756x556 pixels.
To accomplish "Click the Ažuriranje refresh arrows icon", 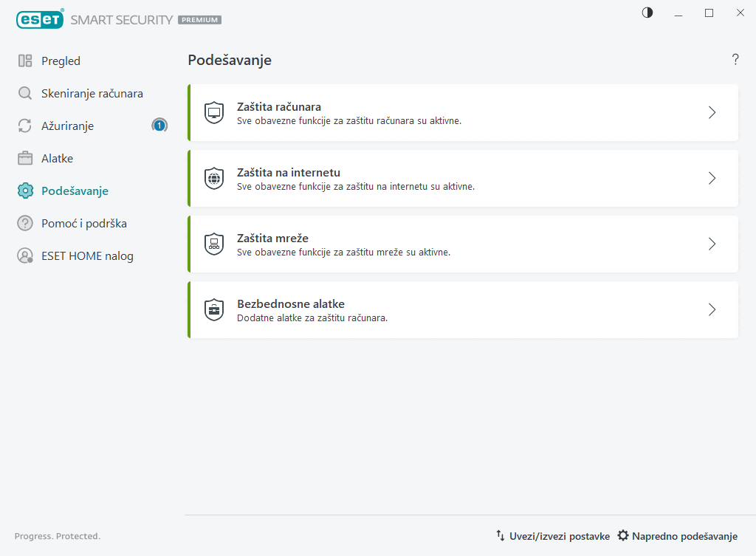I will pyautogui.click(x=25, y=126).
